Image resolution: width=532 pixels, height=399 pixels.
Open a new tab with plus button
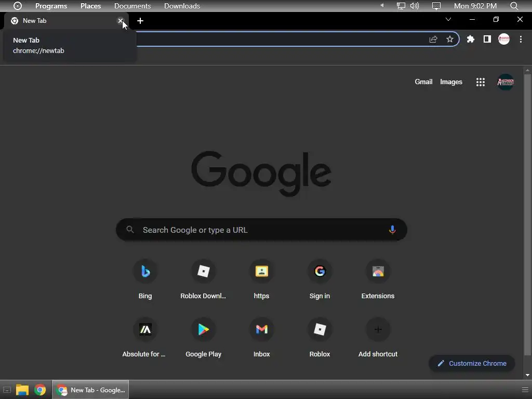click(140, 21)
